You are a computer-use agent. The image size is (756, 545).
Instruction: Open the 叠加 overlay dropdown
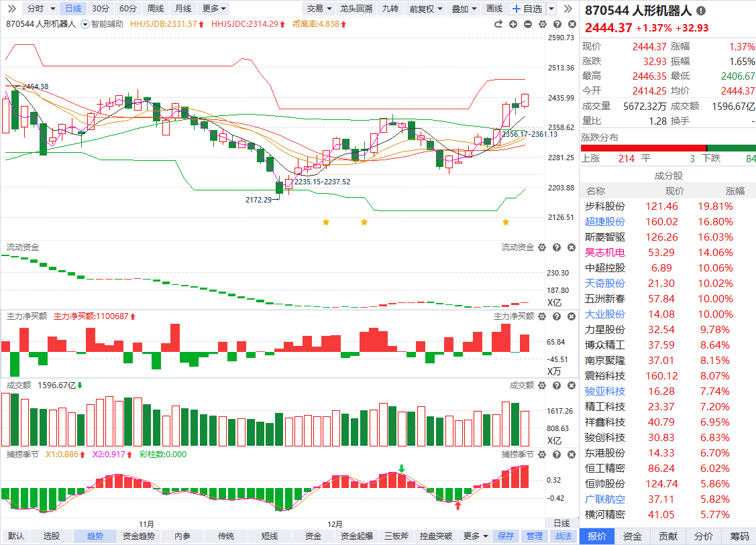pos(464,9)
